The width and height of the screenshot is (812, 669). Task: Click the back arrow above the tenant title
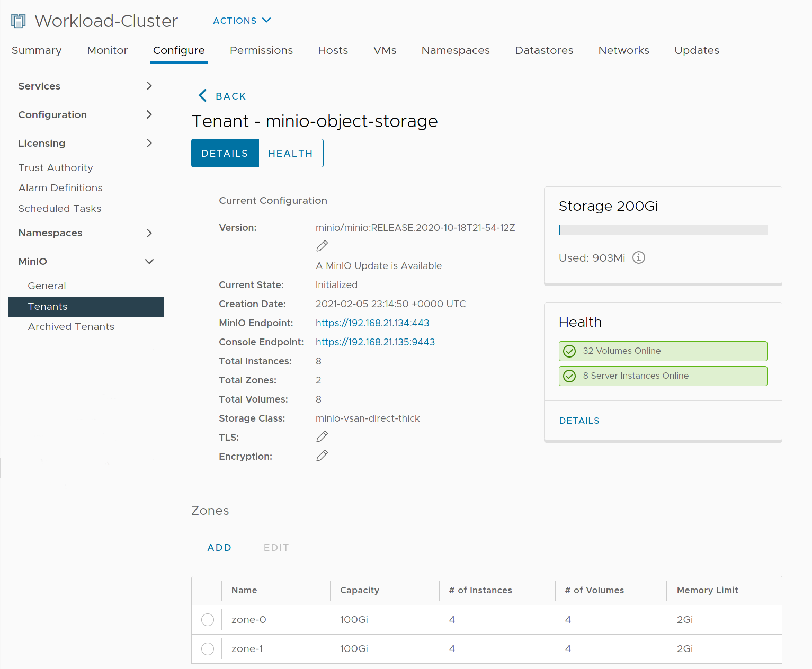[x=202, y=95]
